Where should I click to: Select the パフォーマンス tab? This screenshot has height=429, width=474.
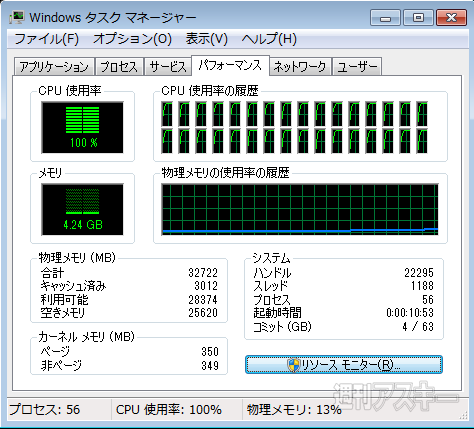click(x=230, y=65)
